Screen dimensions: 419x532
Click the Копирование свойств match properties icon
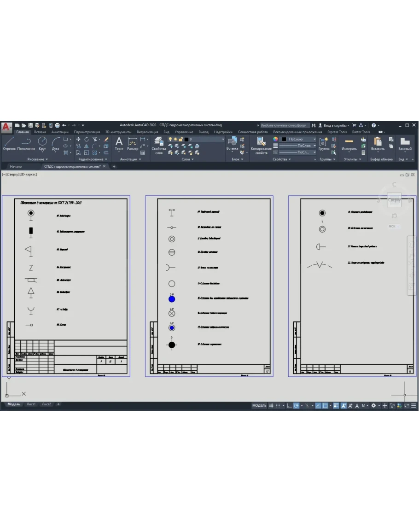[x=261, y=145]
